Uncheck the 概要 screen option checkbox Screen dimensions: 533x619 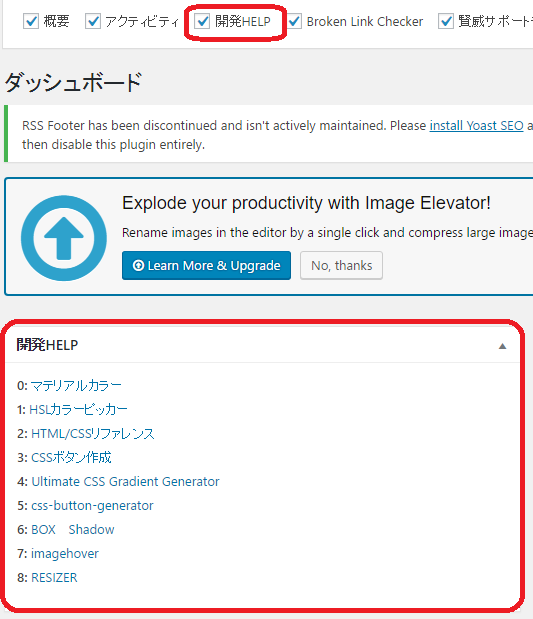pos(31,21)
